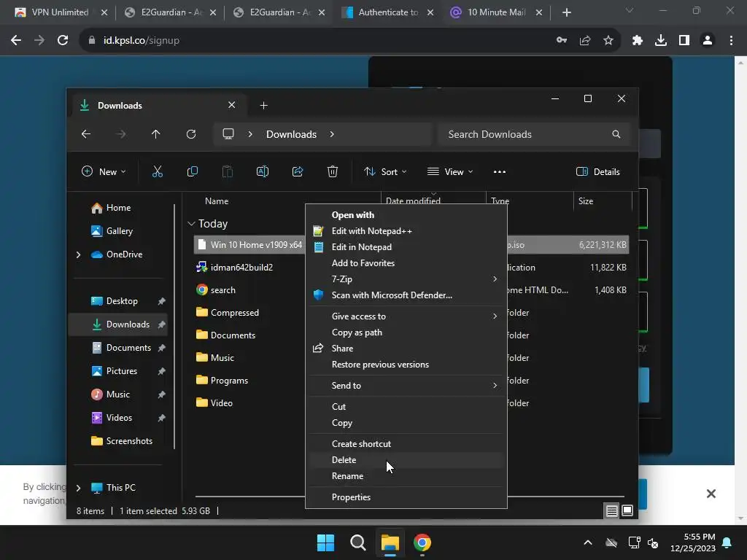Switch to the 10 Minute Mail browser tab
Image resolution: width=747 pixels, height=560 pixels.
click(496, 12)
